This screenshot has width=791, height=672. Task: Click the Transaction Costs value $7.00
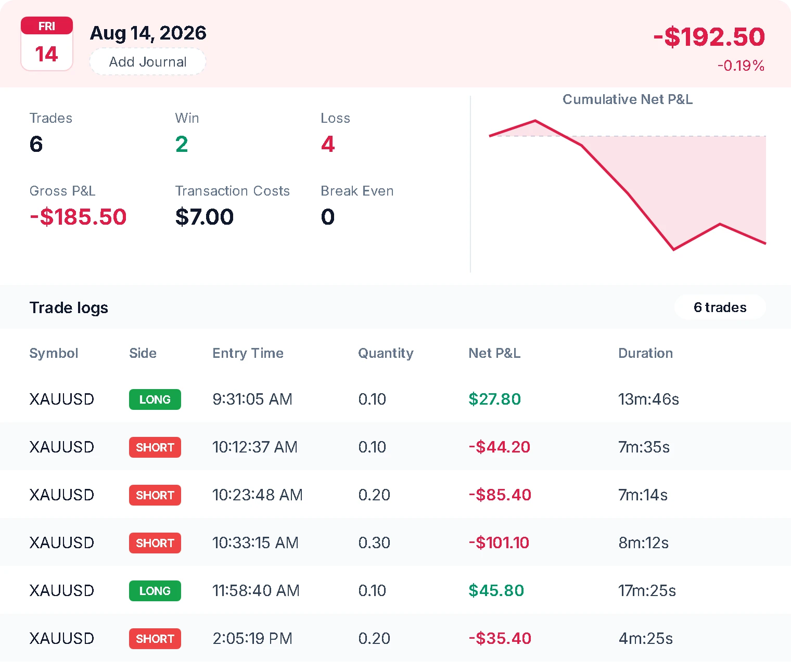click(x=205, y=217)
